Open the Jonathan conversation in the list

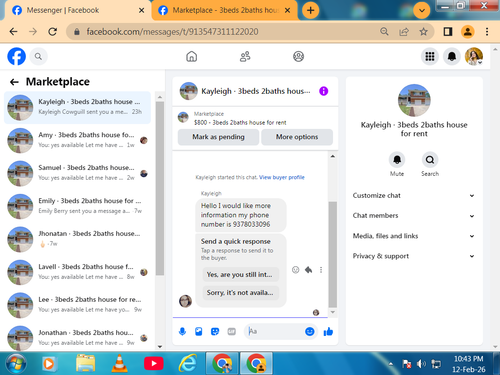(77, 338)
